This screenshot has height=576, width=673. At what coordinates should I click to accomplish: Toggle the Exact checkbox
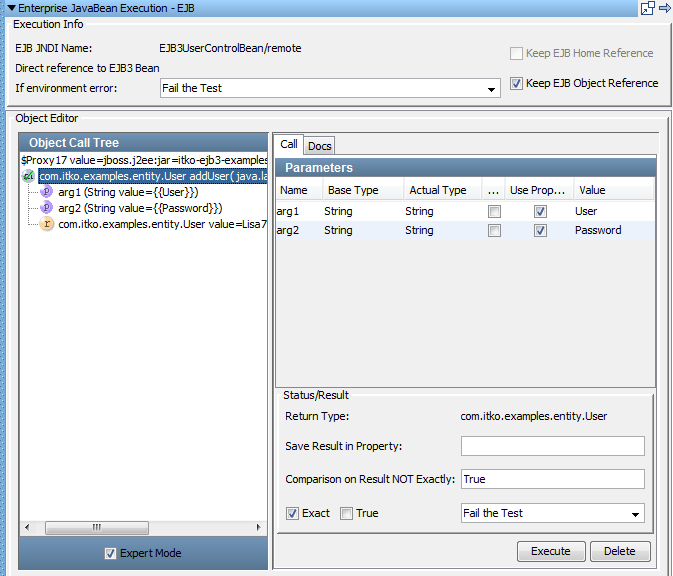[292, 513]
